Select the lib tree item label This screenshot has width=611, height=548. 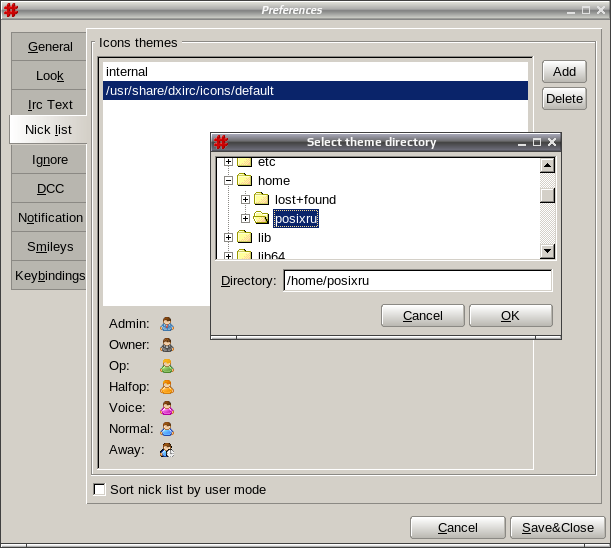click(x=264, y=238)
